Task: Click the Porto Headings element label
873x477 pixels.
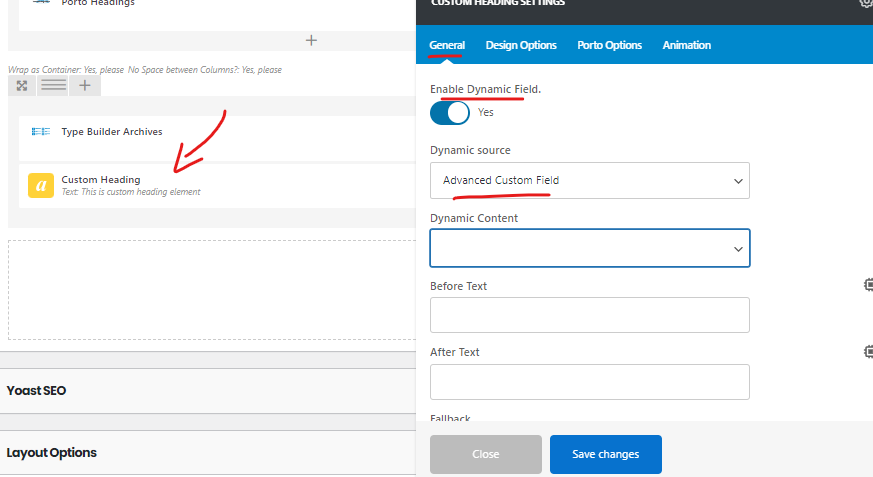Action: [98, 3]
